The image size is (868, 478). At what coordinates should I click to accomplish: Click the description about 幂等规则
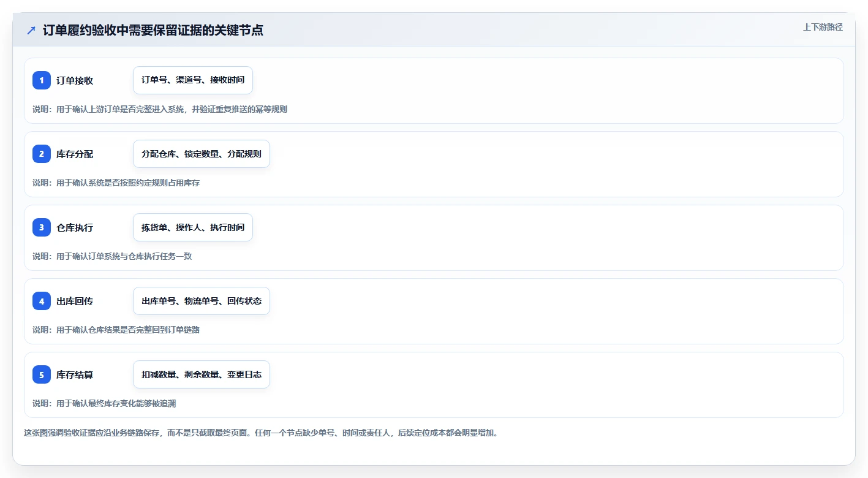click(x=160, y=109)
